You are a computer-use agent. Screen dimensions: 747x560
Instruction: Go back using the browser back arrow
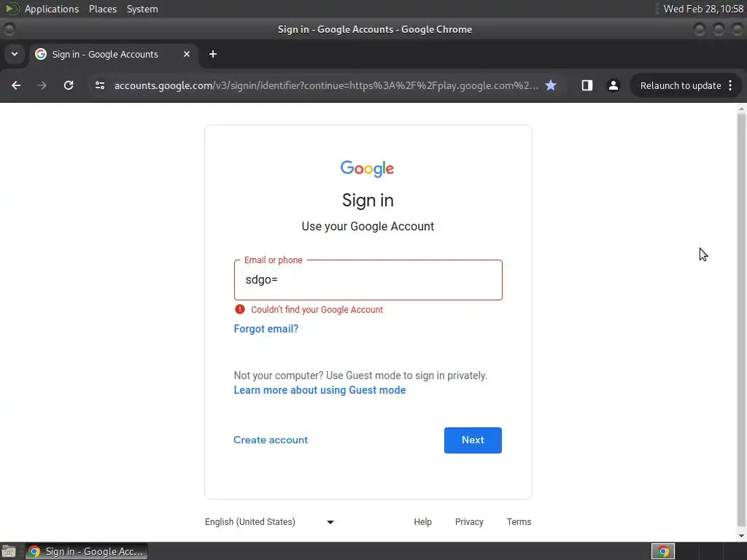(16, 85)
